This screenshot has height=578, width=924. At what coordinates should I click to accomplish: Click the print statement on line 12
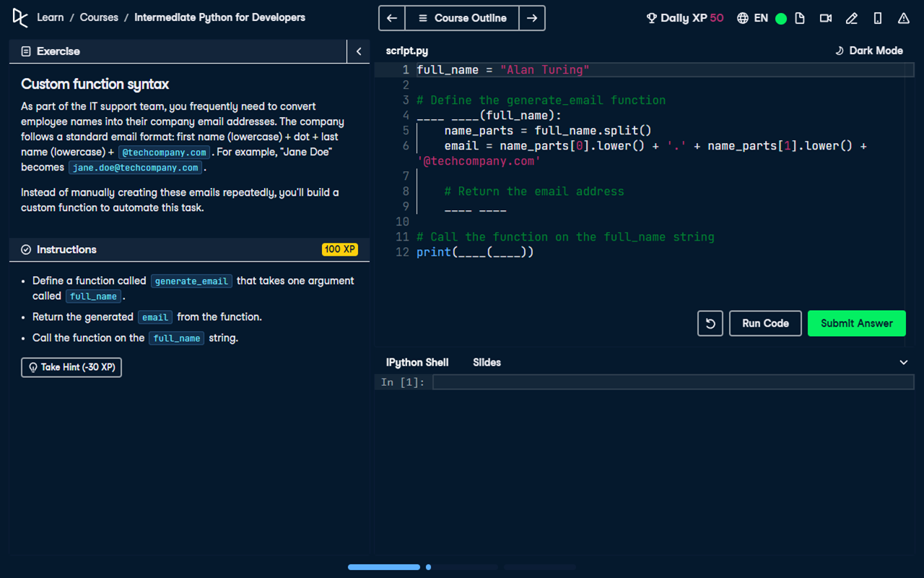point(475,252)
